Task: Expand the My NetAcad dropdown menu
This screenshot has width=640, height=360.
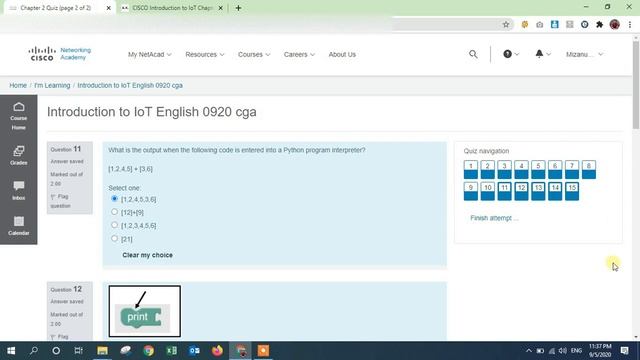Action: point(149,54)
